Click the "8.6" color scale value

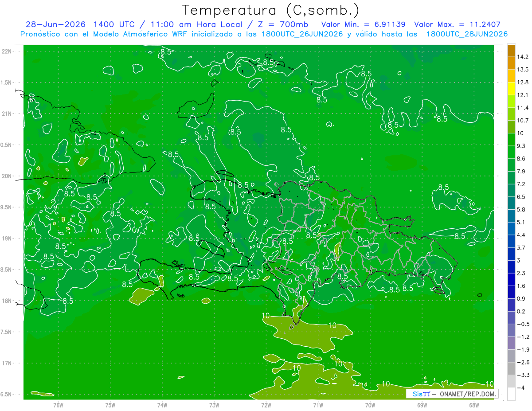(521, 159)
